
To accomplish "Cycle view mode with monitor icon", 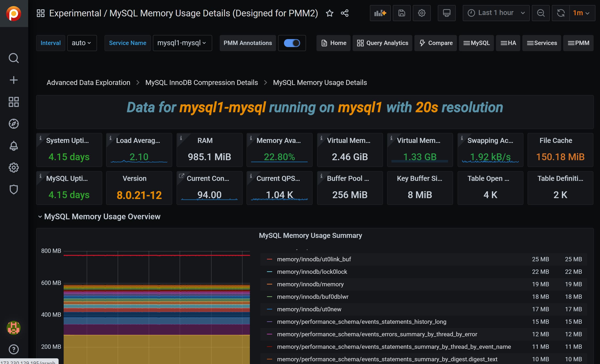I will pos(446,13).
